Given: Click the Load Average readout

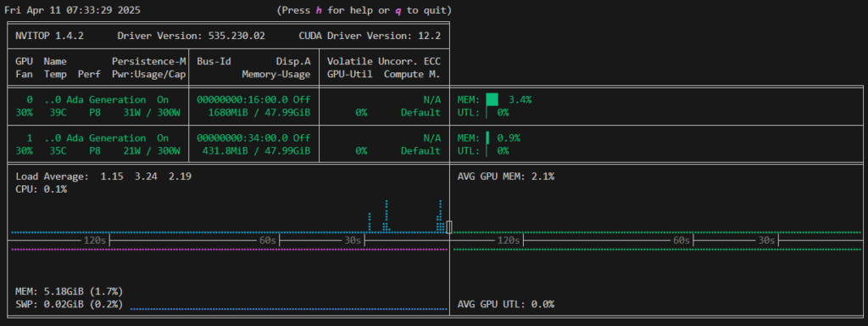Looking at the screenshot, I should tap(103, 177).
